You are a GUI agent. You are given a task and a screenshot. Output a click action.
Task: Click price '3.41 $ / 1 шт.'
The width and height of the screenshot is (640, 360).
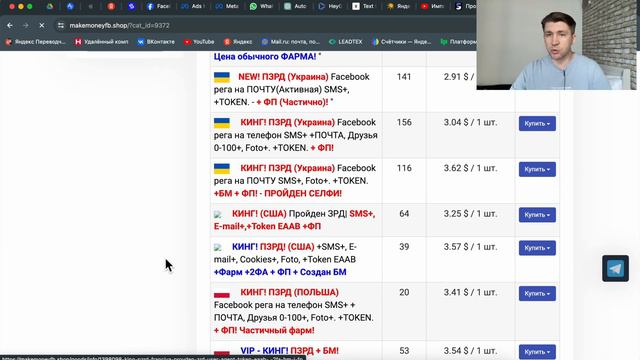pyautogui.click(x=471, y=293)
